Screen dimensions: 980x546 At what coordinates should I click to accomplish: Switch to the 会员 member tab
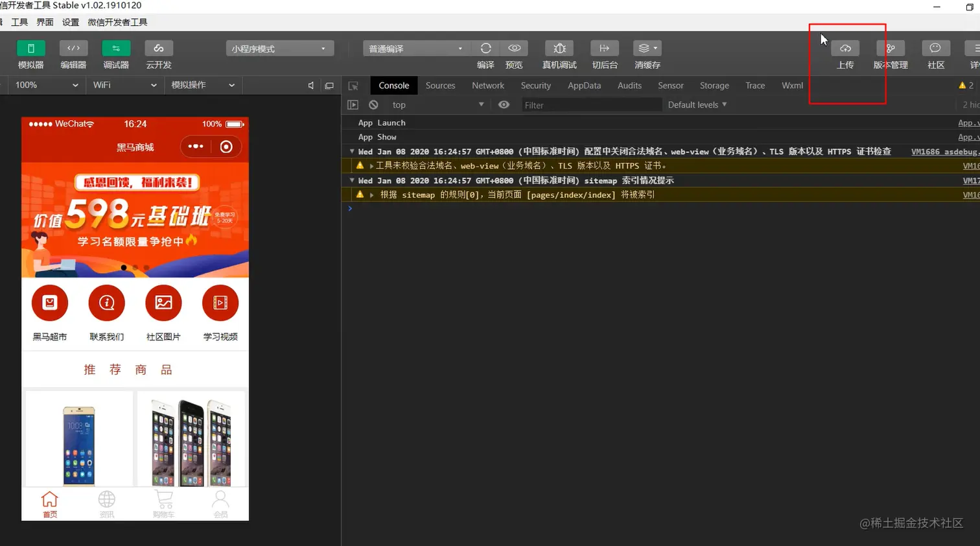pos(220,504)
